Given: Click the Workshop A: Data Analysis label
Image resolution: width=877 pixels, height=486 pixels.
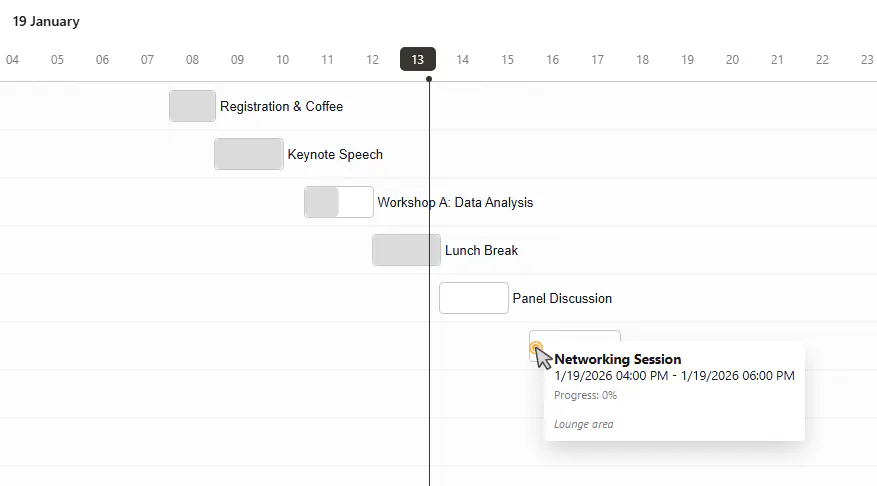Looking at the screenshot, I should [x=455, y=202].
